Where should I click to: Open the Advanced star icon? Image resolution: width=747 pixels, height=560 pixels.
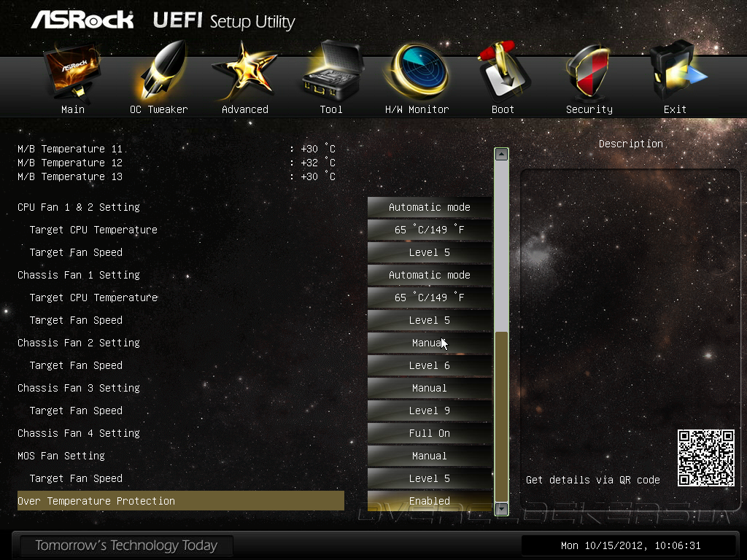[245, 71]
